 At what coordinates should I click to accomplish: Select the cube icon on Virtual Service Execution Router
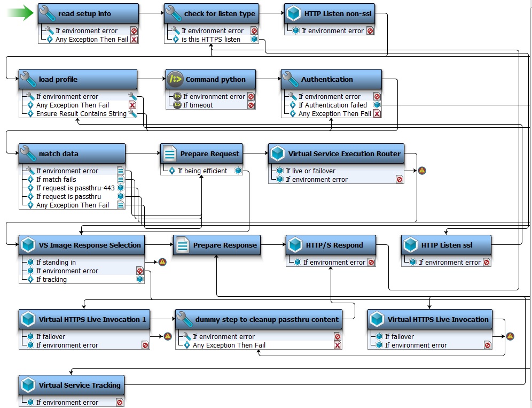tap(278, 153)
